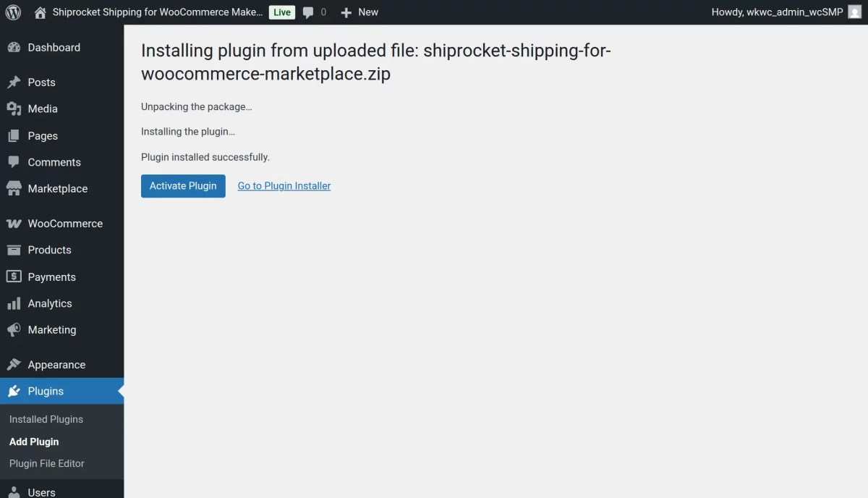The height and width of the screenshot is (498, 868).
Task: Click the Activate Plugin button
Action: [183, 186]
